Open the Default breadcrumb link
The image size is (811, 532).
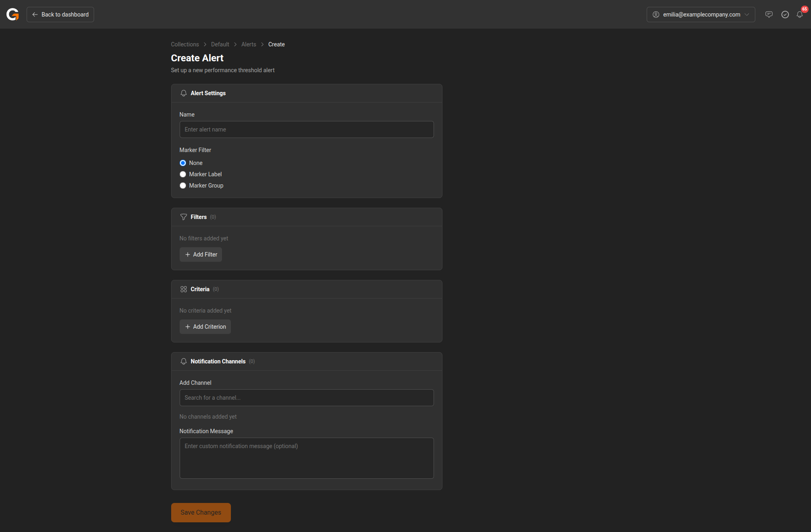[x=220, y=44]
